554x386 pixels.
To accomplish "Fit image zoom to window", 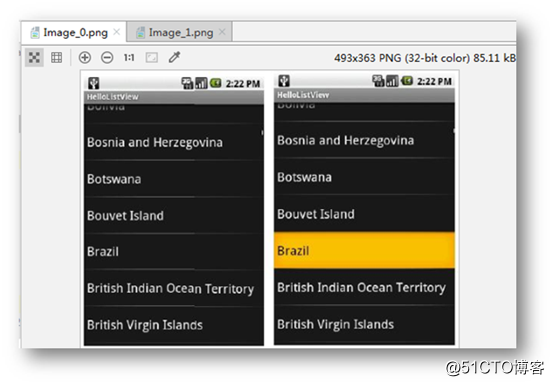I will click(152, 57).
